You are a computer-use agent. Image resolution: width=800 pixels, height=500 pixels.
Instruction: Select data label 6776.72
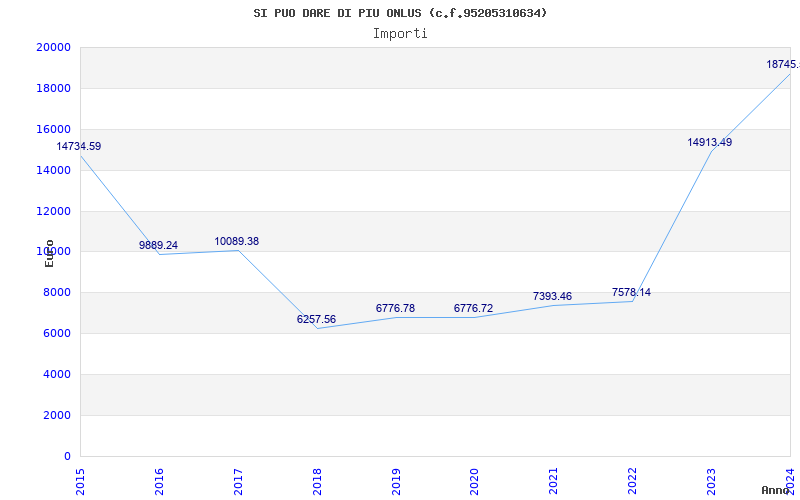(x=473, y=308)
